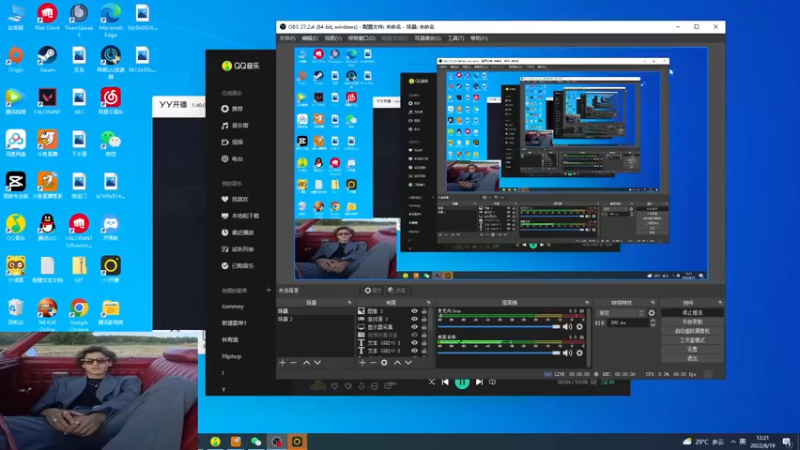Pop out the 转场特效 dock panel
This screenshot has width=800, height=450.
[x=653, y=303]
